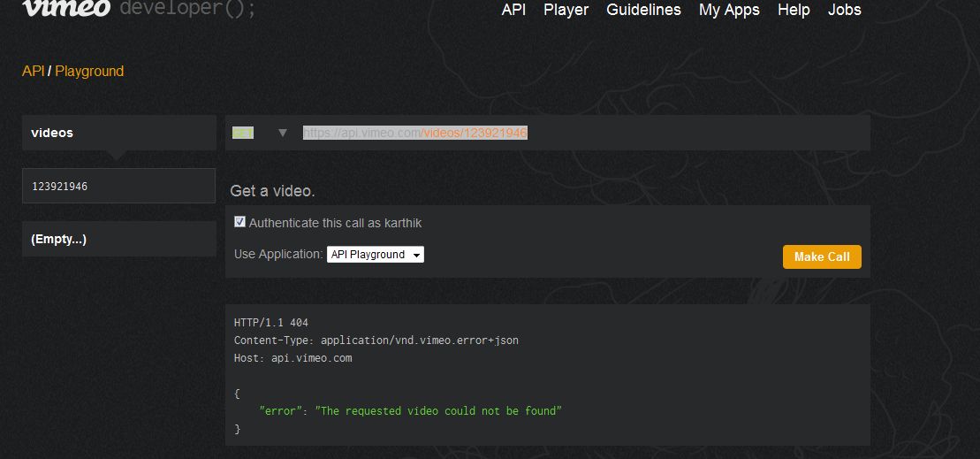Click the Get a video. heading
The width and height of the screenshot is (980, 459).
pos(272,191)
